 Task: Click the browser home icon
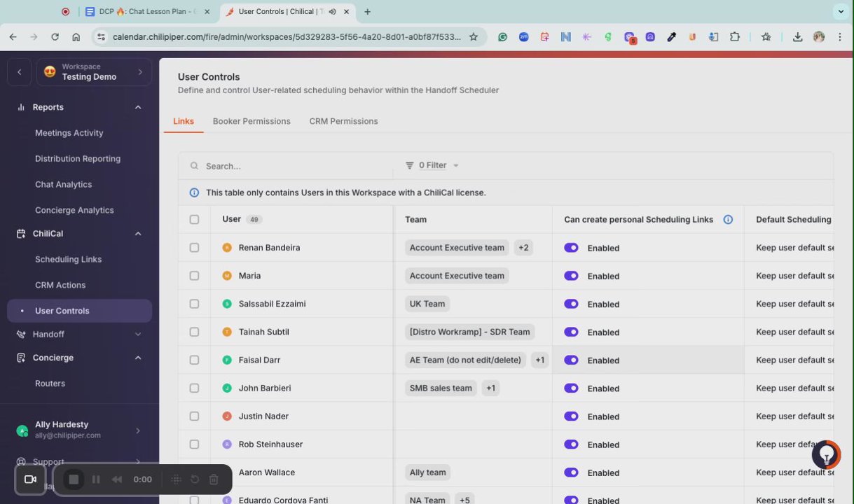76,37
